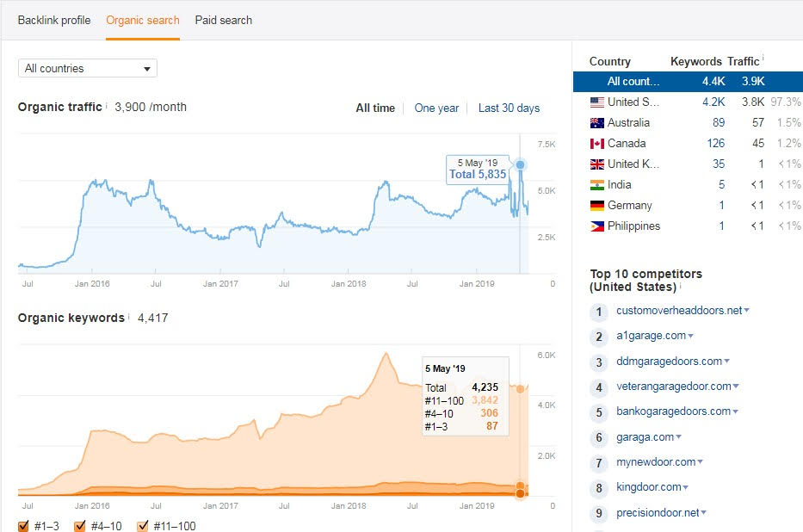
Task: Open competitor link garaga.com
Action: 645,436
